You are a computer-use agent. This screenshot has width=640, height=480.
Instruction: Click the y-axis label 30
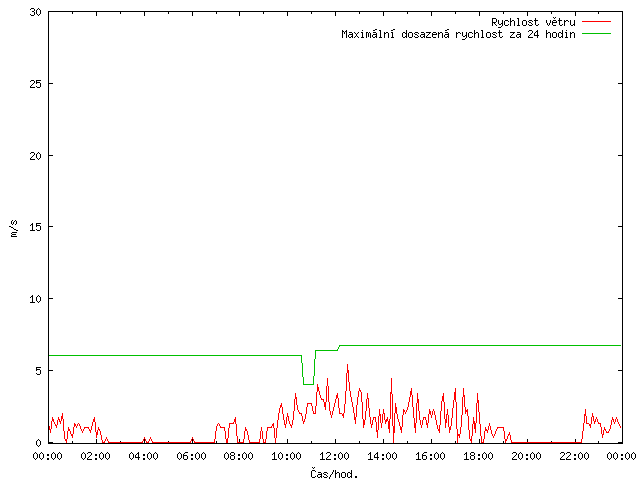36,12
